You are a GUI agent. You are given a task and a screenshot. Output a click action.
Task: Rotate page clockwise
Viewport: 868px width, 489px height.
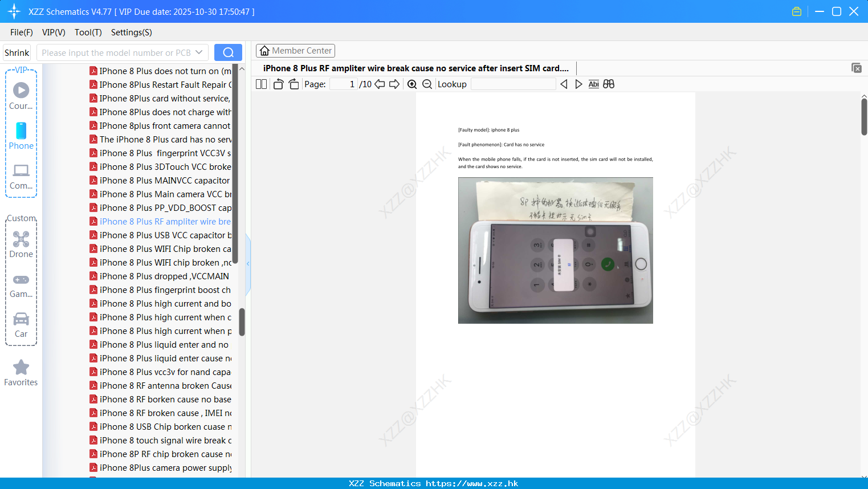click(294, 84)
